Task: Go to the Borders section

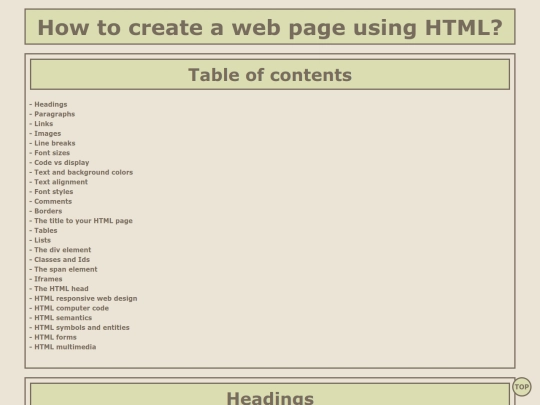Action: click(48, 211)
